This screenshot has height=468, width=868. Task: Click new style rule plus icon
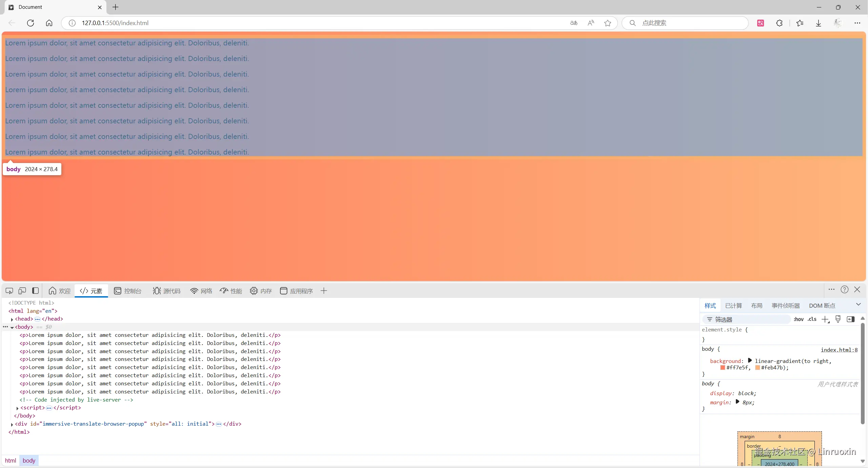coord(825,319)
